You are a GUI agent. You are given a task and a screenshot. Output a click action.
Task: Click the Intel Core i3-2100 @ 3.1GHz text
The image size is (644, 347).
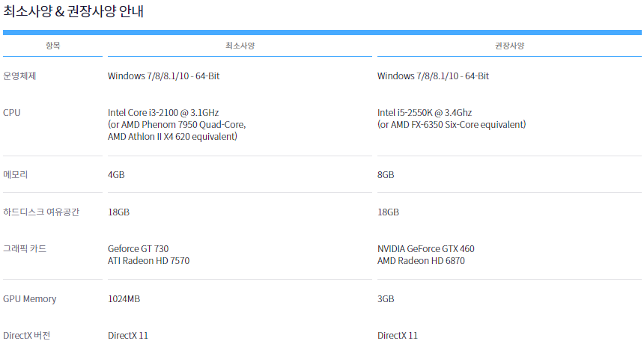163,112
